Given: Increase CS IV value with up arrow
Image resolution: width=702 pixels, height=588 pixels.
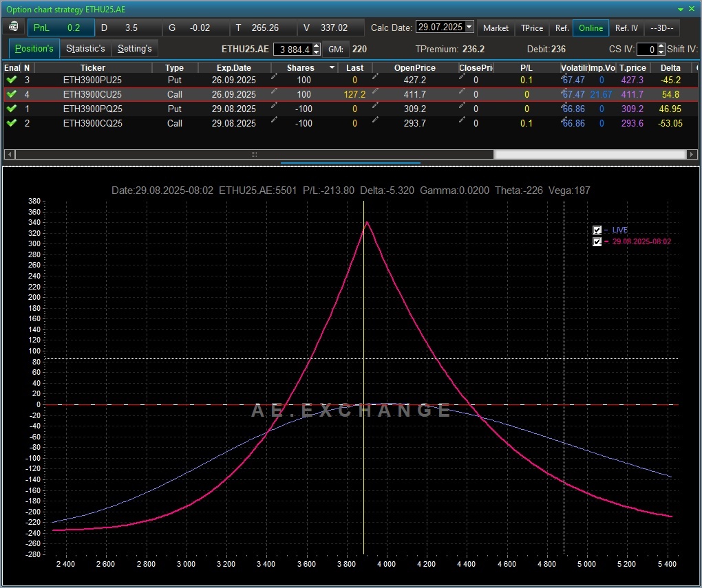Looking at the screenshot, I should click(x=661, y=46).
